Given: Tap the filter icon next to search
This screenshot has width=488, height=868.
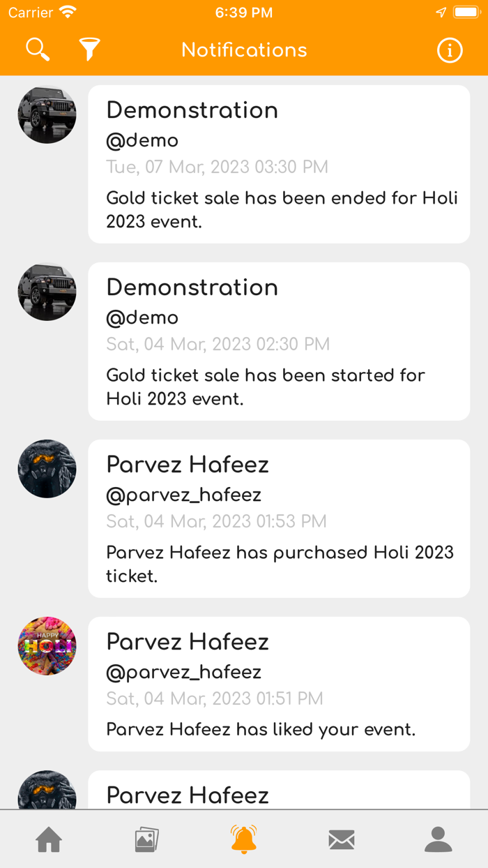Looking at the screenshot, I should tap(89, 50).
